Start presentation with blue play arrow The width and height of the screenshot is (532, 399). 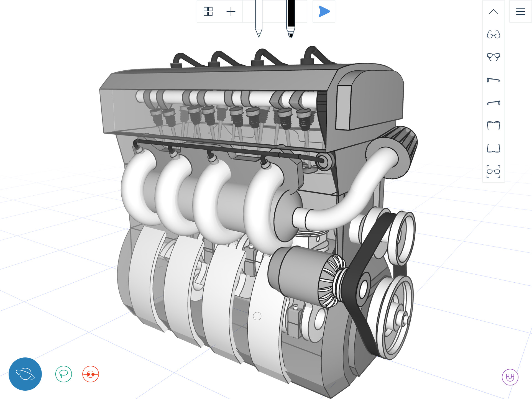[x=323, y=12]
